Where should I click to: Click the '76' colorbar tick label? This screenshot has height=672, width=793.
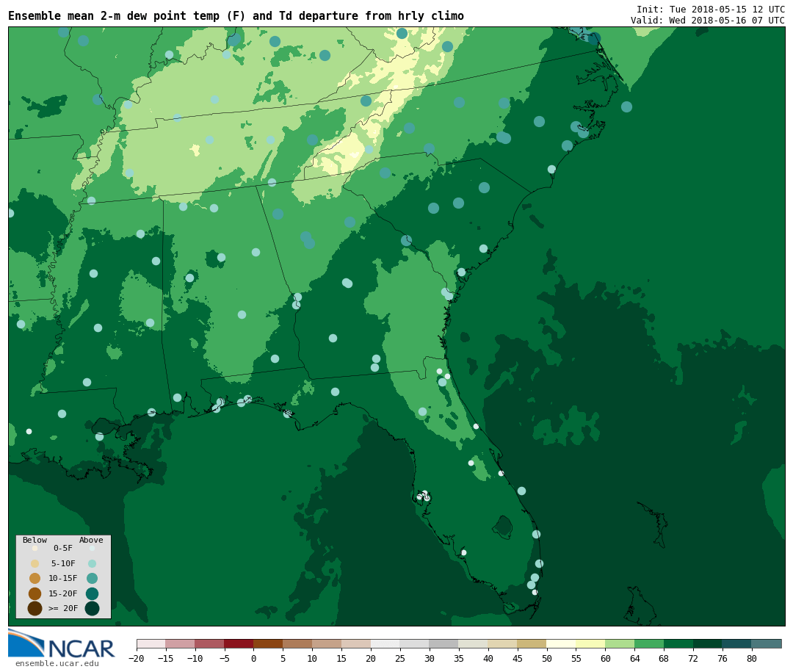click(723, 658)
